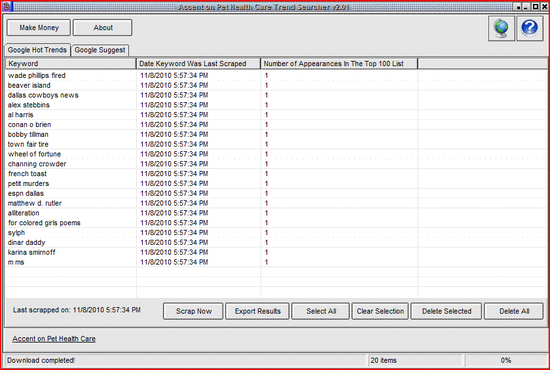The image size is (550, 370).
Task: Sort by Number of Appearances column header
Action: 339,63
